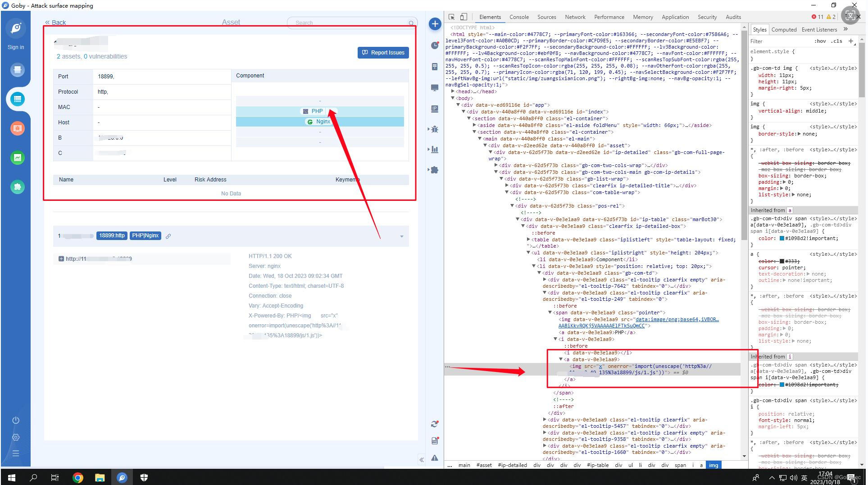Collapse the body element node
This screenshot has width=868, height=485.
[x=453, y=98]
